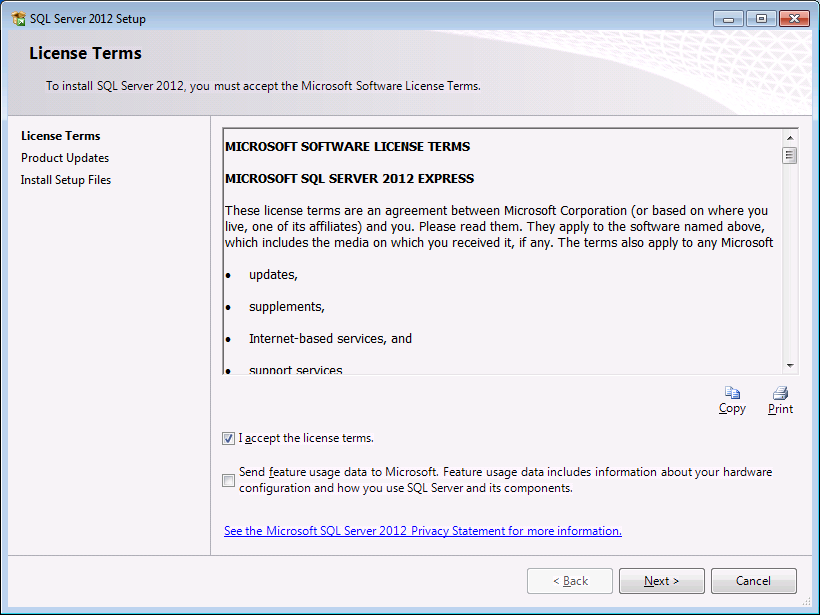Screen dimensions: 820x615
Task: Cancel the SQL Server installation
Action: [753, 581]
